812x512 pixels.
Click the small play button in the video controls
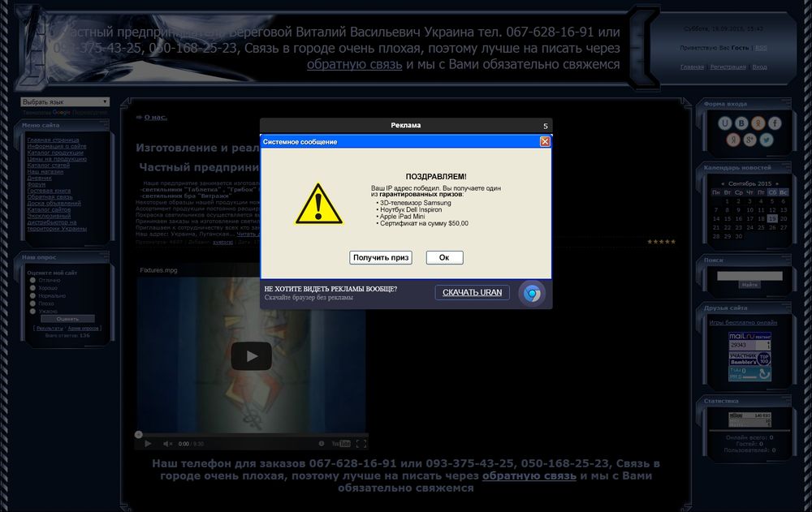coord(148,444)
